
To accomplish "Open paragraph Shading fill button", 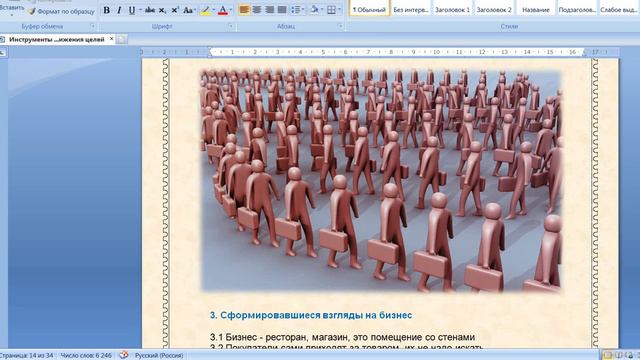I will pyautogui.click(x=314, y=9).
